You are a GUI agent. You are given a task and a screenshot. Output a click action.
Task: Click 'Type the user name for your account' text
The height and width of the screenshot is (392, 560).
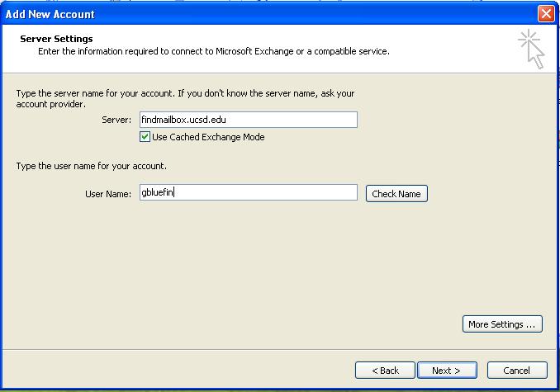tap(92, 166)
